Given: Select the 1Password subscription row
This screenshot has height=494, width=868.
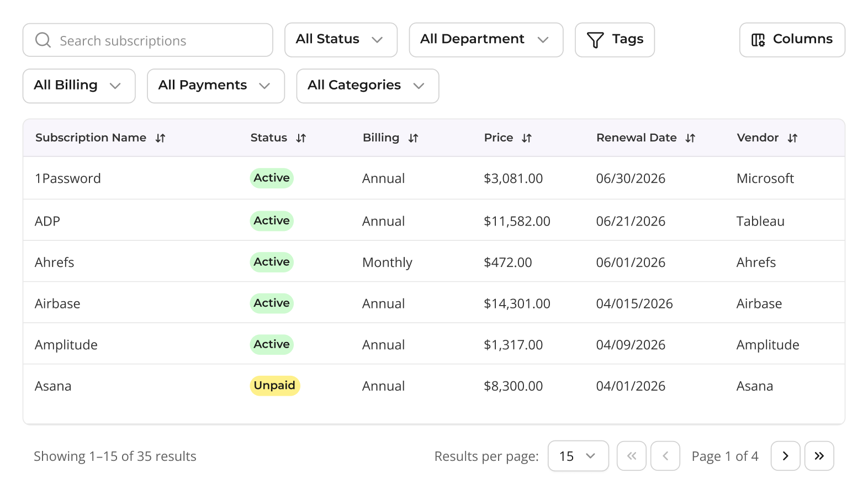Looking at the screenshot, I should (x=434, y=178).
